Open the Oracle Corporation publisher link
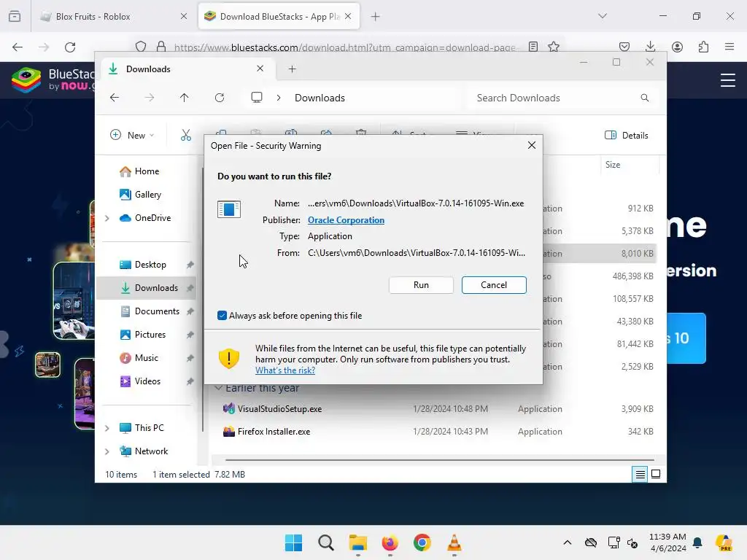747x560 pixels. point(346,220)
